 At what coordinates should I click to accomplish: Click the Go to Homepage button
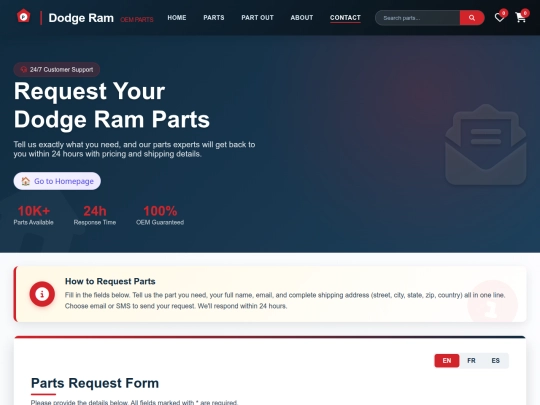[x=57, y=181]
